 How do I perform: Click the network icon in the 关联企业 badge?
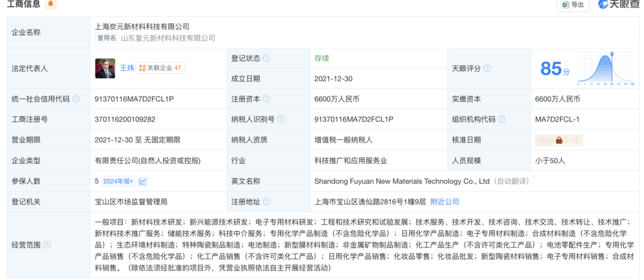click(143, 68)
